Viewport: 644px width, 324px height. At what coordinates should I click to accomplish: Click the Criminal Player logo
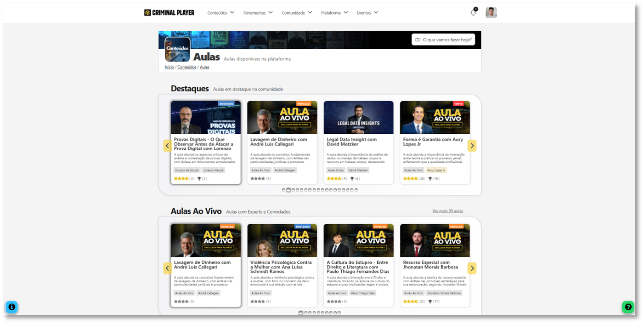coord(169,12)
